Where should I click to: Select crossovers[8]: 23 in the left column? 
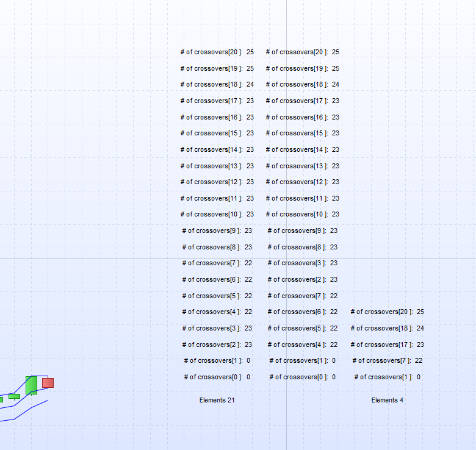coord(217,247)
